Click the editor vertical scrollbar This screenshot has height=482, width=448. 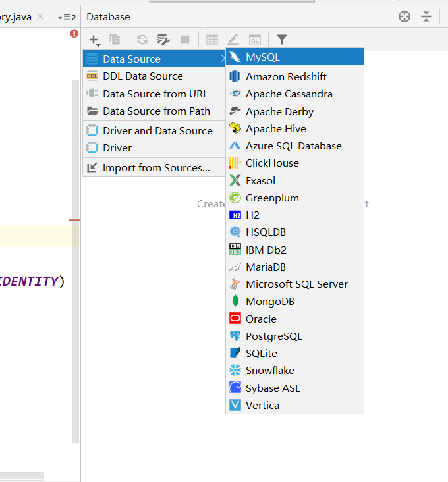pos(76,262)
